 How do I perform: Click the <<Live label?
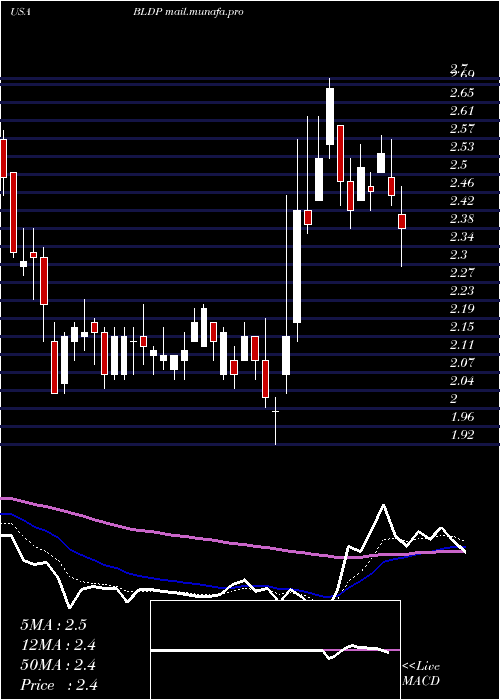421,667
